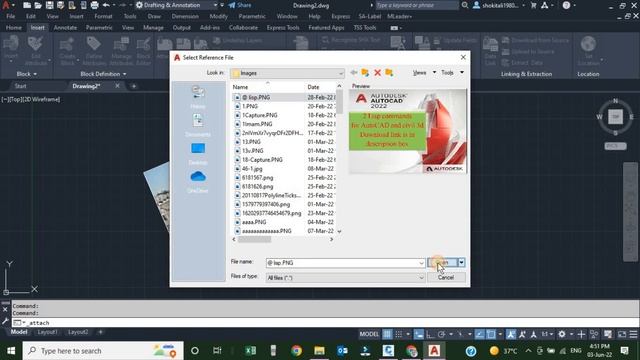Toggle dynamic input in status bar
Image resolution: width=640 pixels, height=360 pixels.
(419, 334)
